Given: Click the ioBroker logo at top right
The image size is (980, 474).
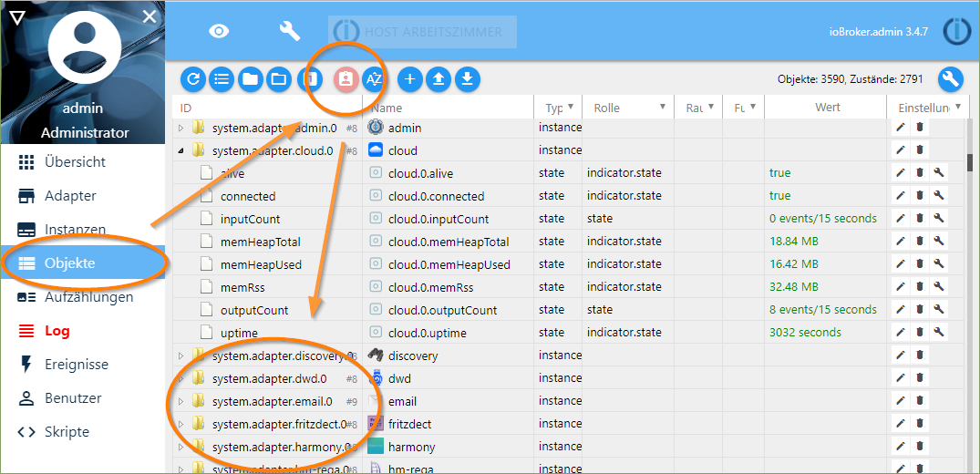Looking at the screenshot, I should (956, 31).
